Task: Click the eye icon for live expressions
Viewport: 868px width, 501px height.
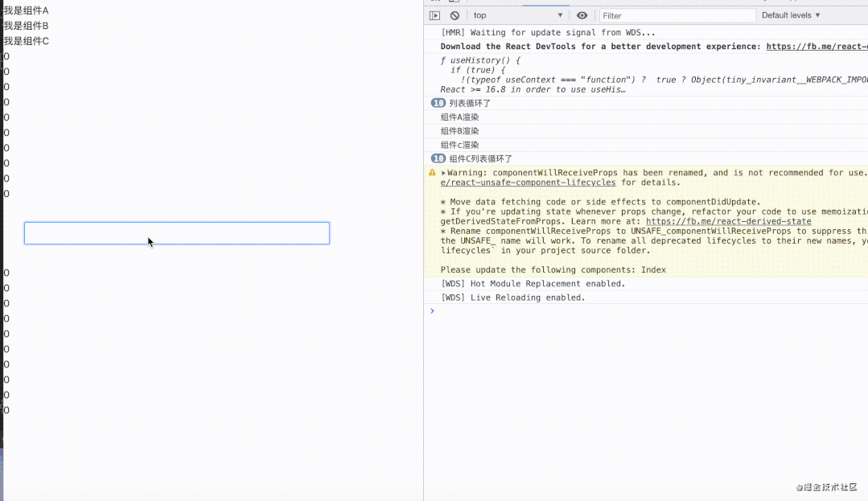Action: tap(582, 15)
